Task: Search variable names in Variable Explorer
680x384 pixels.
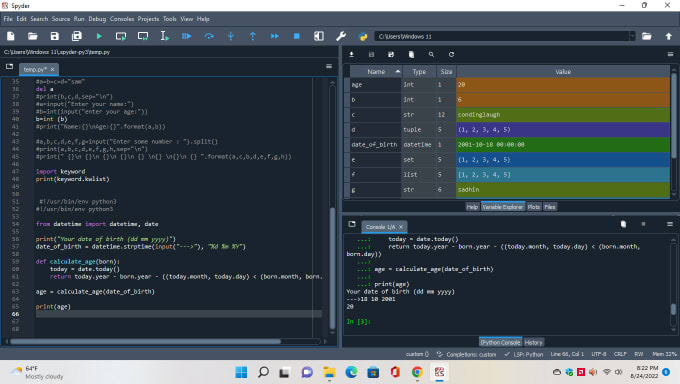Action: pyautogui.click(x=431, y=55)
